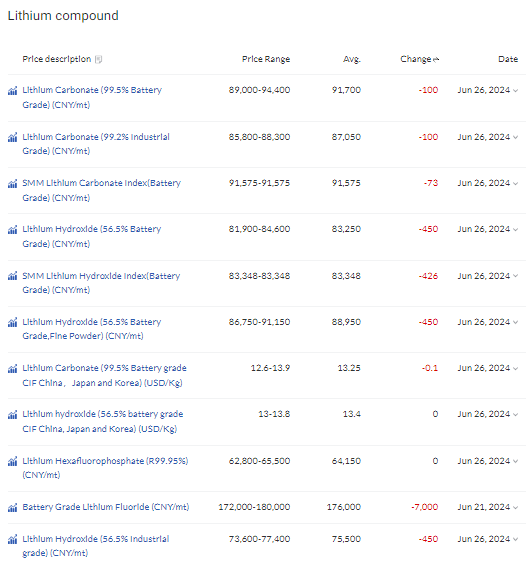The width and height of the screenshot is (526, 563).
Task: Click chart icon for SMM Lithium Carbonate Index
Action: [x=13, y=184]
